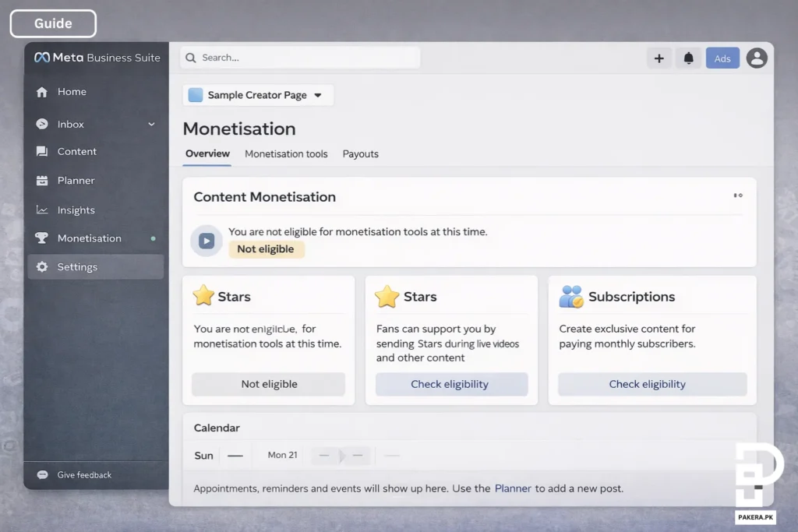Follow the Planner link in Calendar section
The width and height of the screenshot is (798, 532).
[x=513, y=489]
